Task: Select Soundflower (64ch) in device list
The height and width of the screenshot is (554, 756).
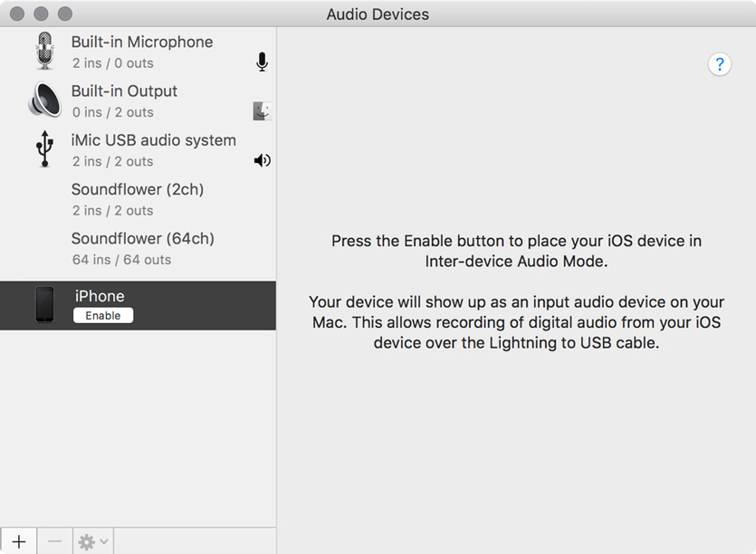Action: pos(143,248)
